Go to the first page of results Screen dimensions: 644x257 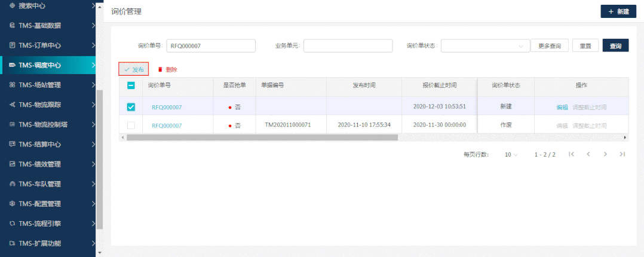[572, 154]
